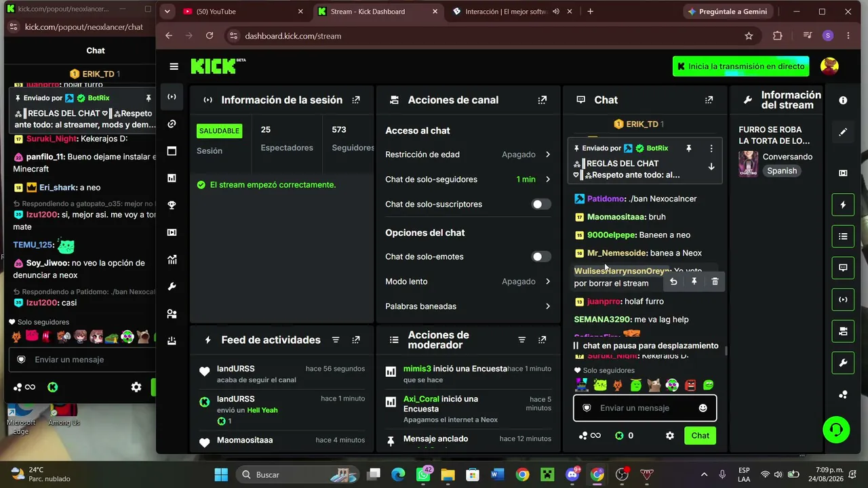This screenshot has width=868, height=488.
Task: Pin WulisesHarrynsonOreyn's chat message
Action: (694, 282)
